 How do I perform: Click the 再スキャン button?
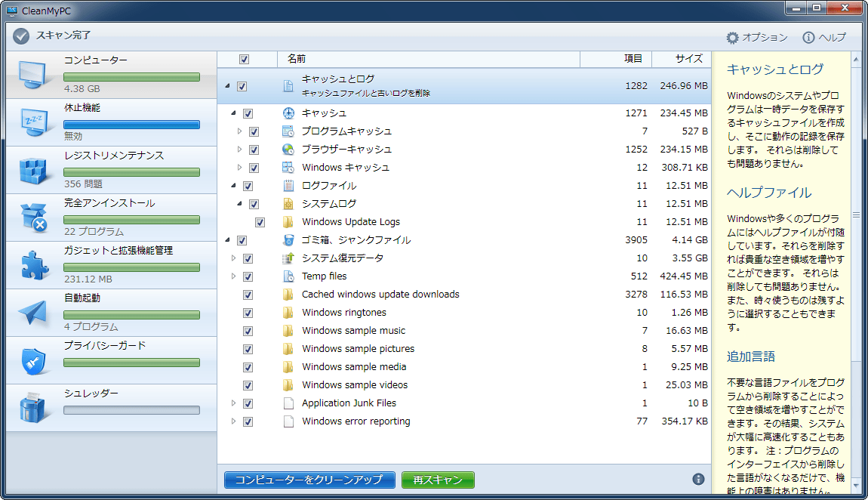pos(438,480)
